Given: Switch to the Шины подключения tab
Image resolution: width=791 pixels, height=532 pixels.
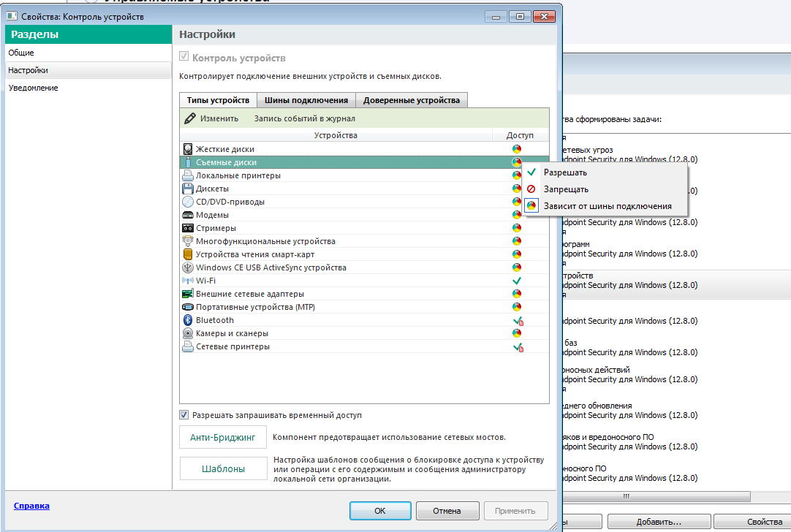Looking at the screenshot, I should point(306,100).
